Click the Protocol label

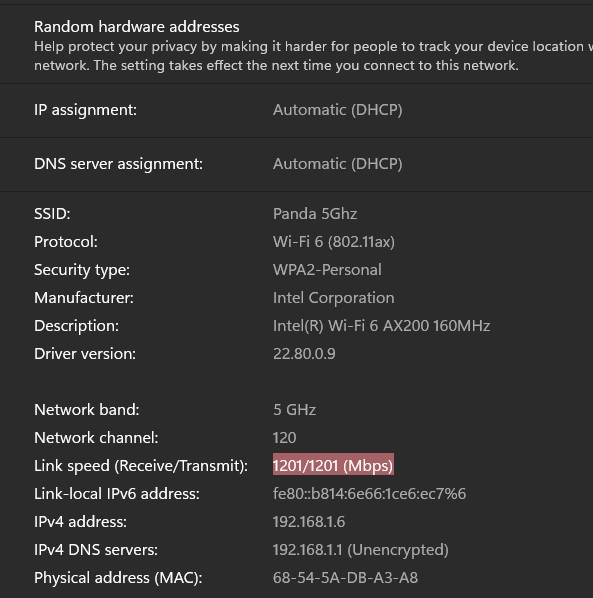coord(66,242)
